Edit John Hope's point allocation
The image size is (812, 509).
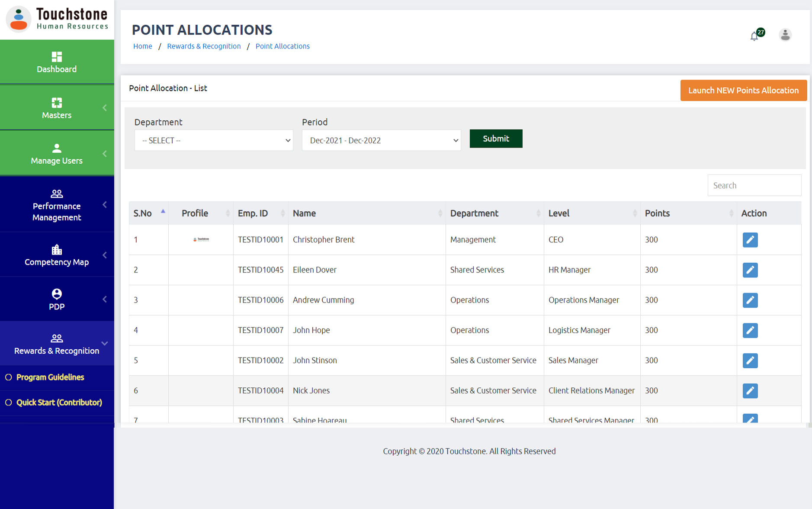point(750,331)
